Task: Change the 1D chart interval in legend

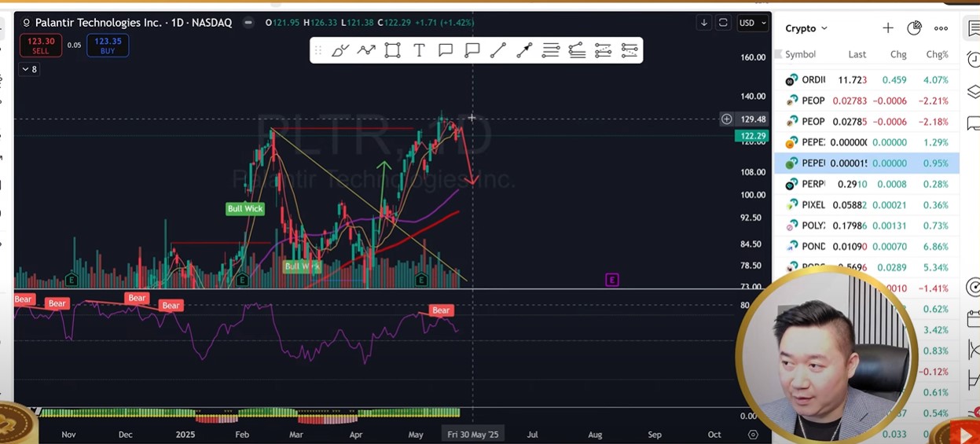Action: [x=178, y=23]
